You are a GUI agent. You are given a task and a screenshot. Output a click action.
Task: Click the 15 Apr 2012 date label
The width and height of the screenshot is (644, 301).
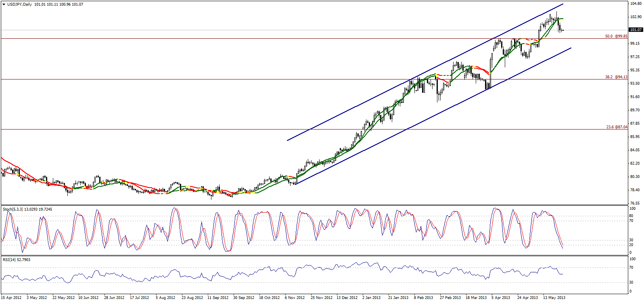pos(11,298)
